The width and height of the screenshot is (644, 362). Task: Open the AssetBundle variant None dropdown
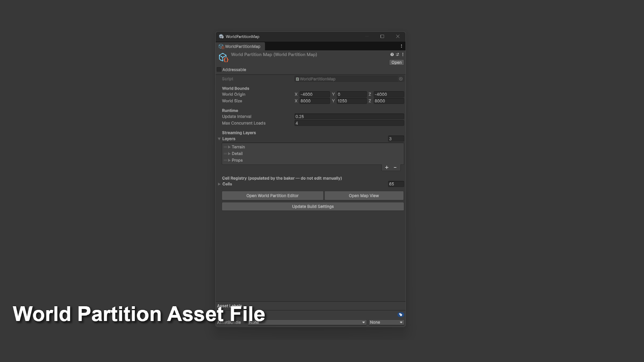click(386, 322)
